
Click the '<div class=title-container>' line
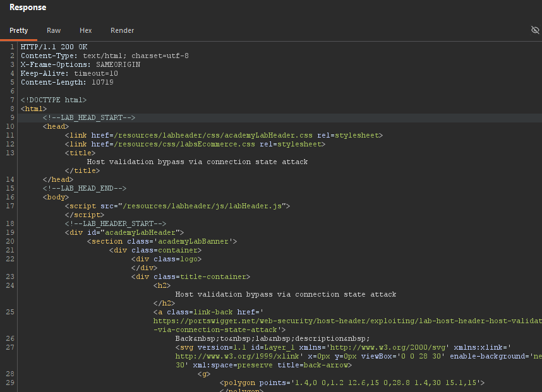pyautogui.click(x=191, y=276)
